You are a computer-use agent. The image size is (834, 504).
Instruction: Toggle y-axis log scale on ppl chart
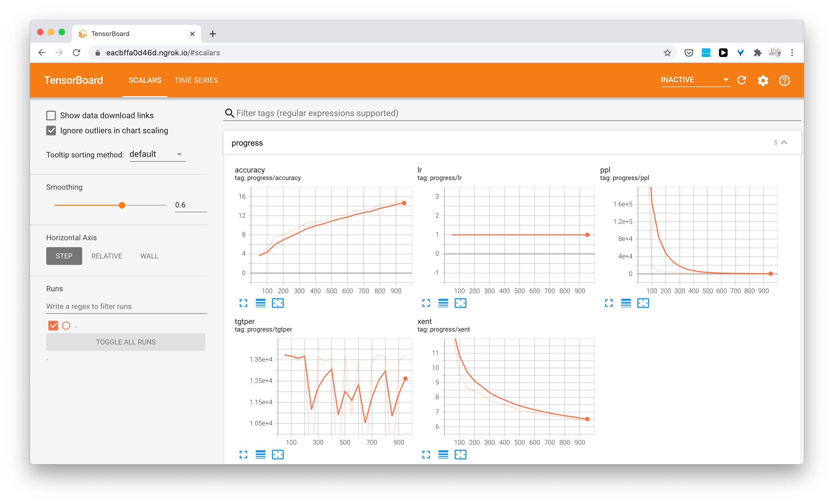(626, 303)
